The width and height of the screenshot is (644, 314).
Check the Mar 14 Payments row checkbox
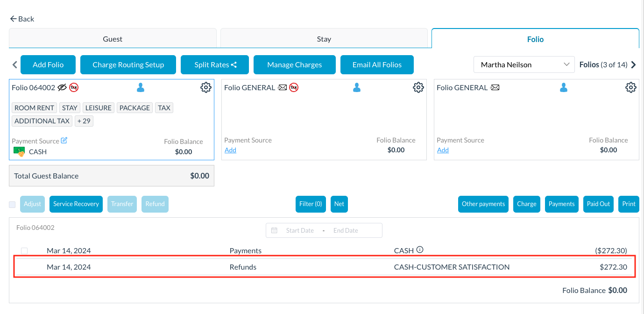tap(24, 251)
